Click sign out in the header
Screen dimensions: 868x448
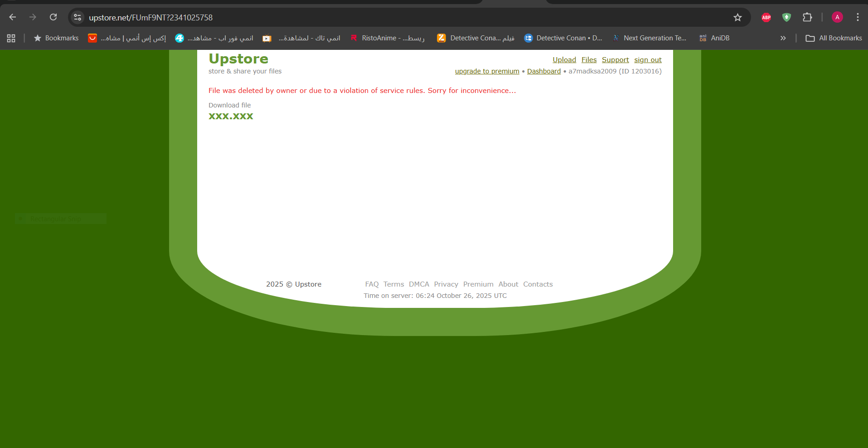tap(648, 60)
